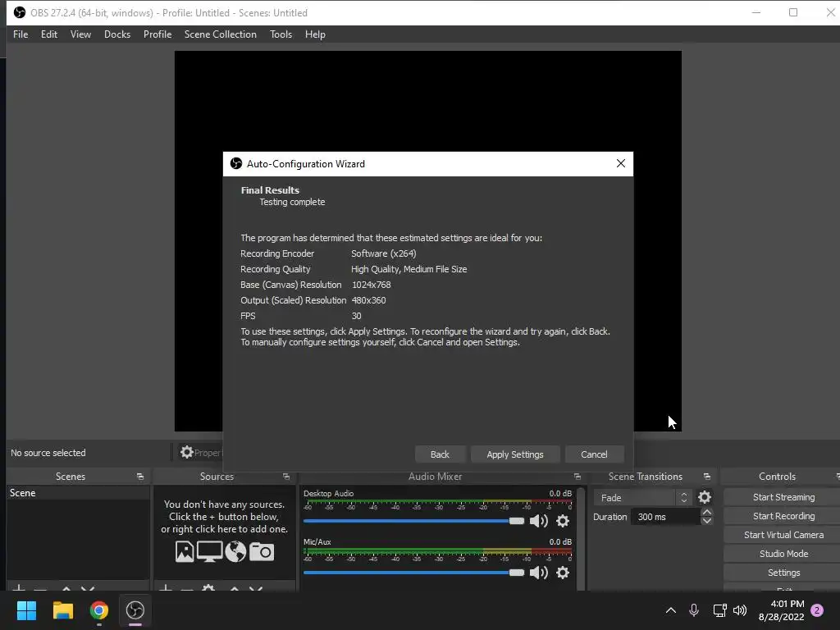Click Apply Settings in the wizard
Image resolution: width=840 pixels, height=630 pixels.
(515, 454)
